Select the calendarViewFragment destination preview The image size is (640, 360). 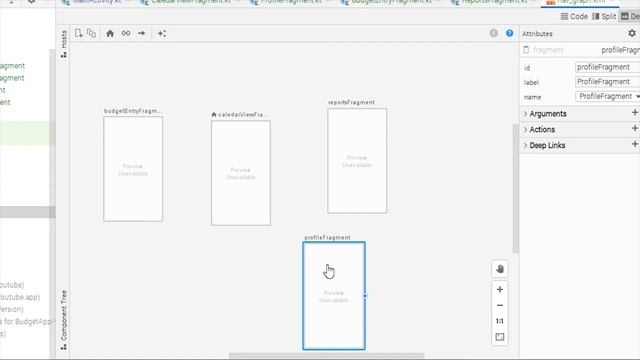241,173
